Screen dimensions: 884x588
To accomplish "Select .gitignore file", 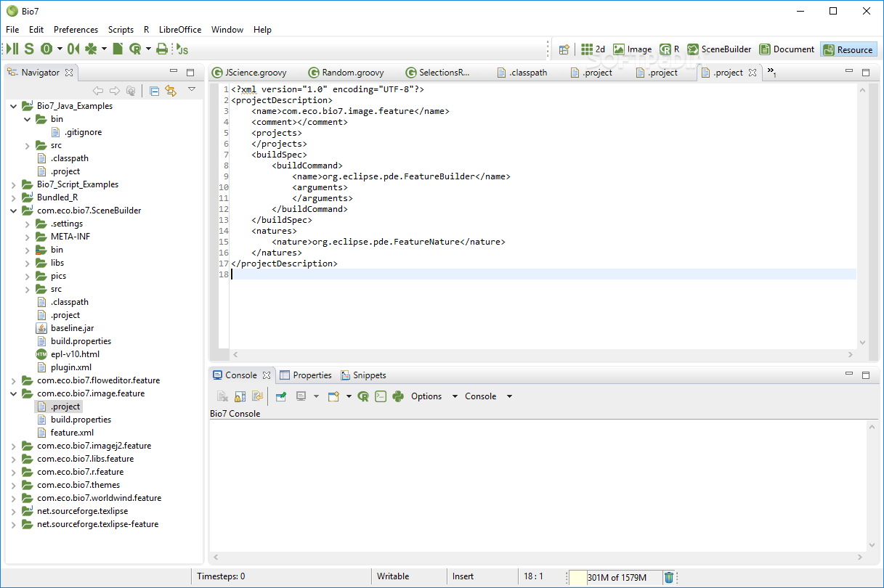I will pos(76,132).
